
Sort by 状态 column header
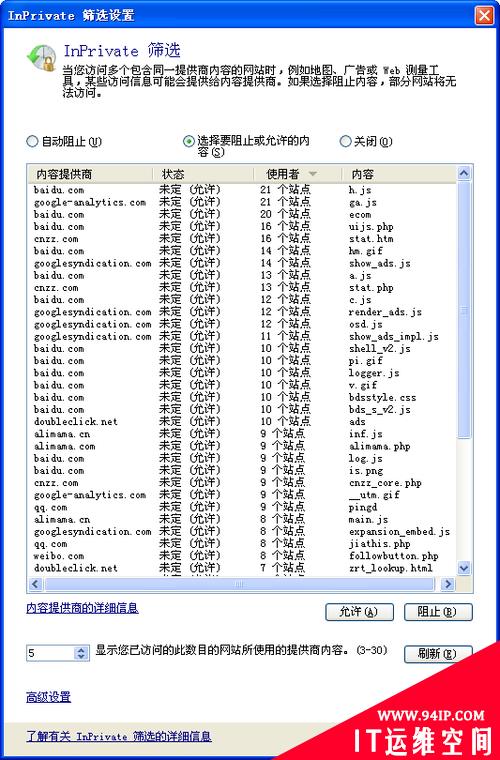(x=203, y=174)
